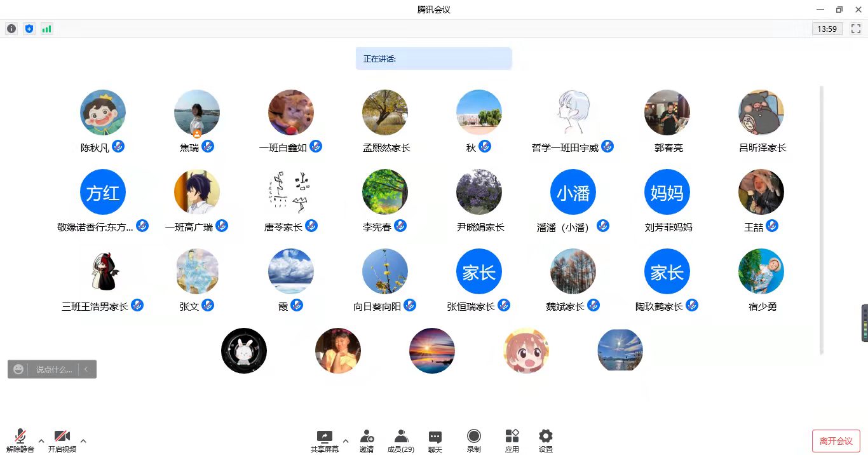Expand audio options arrow beside 解除静音
The width and height of the screenshot is (868, 455).
[41, 440]
